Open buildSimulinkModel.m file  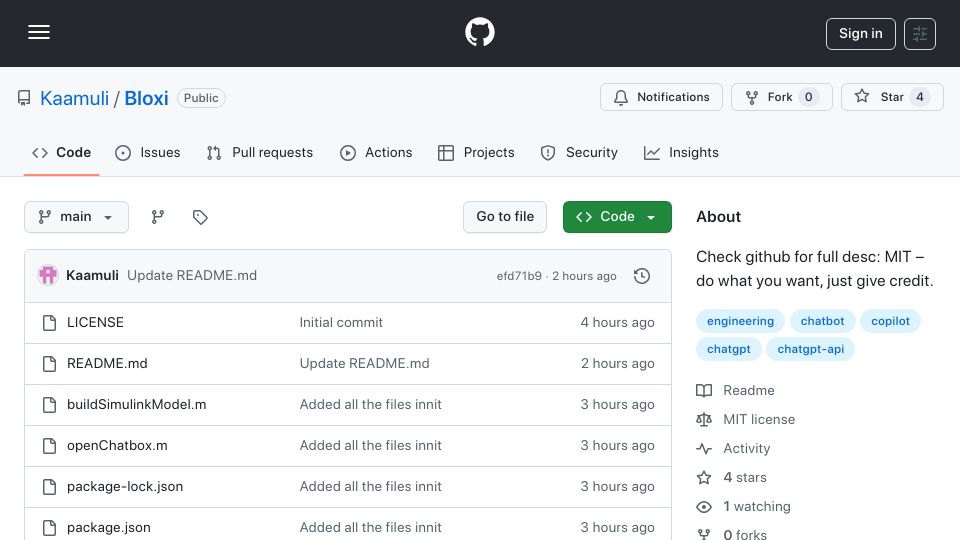pos(137,405)
